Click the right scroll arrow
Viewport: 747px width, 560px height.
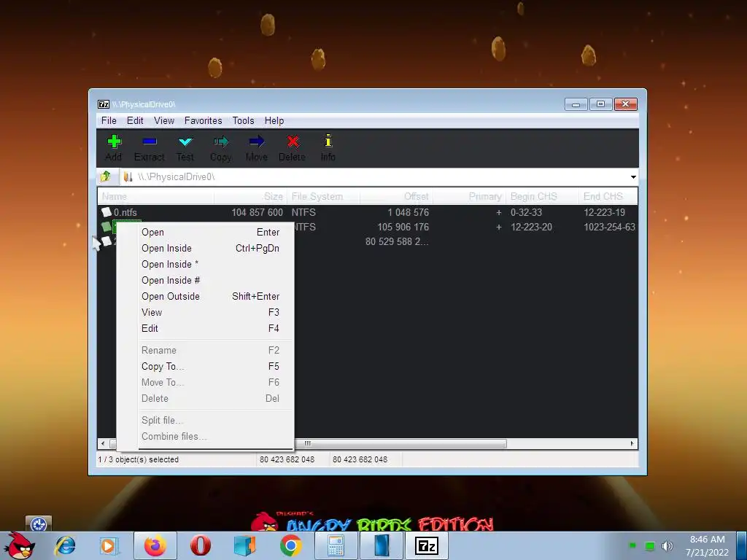[632, 443]
